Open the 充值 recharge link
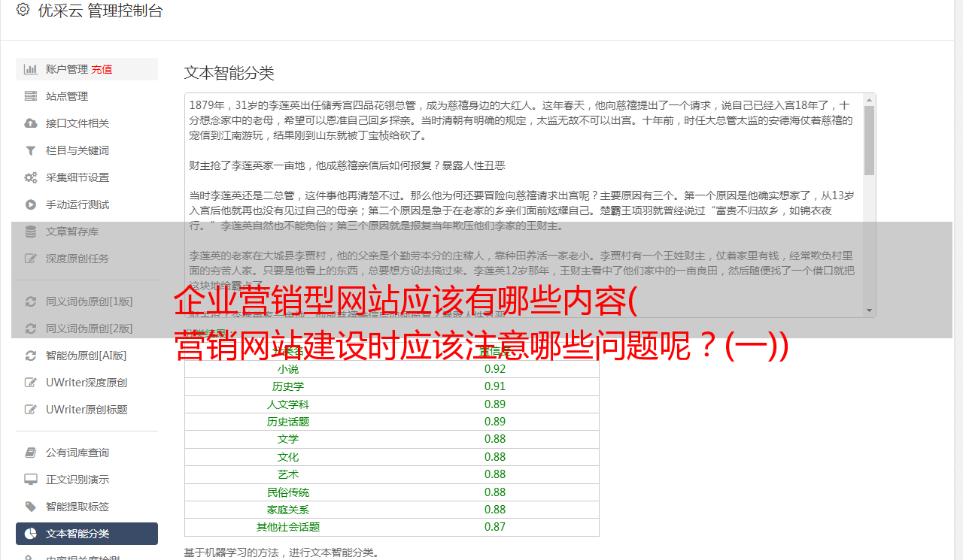This screenshot has width=963, height=560. pos(102,69)
